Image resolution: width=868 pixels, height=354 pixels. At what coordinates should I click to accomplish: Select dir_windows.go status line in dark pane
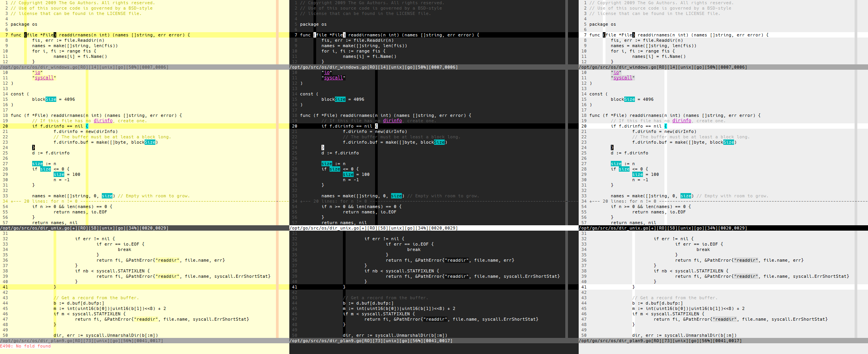[434, 67]
